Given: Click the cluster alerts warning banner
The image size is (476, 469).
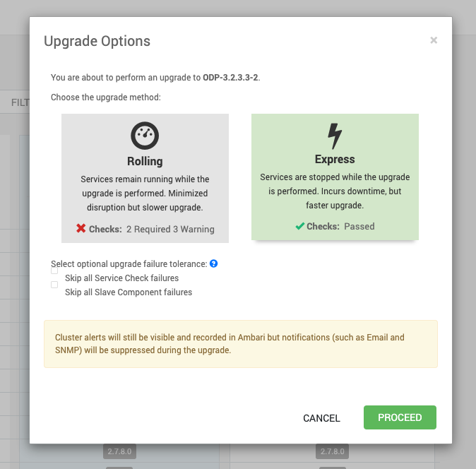Looking at the screenshot, I should point(241,344).
